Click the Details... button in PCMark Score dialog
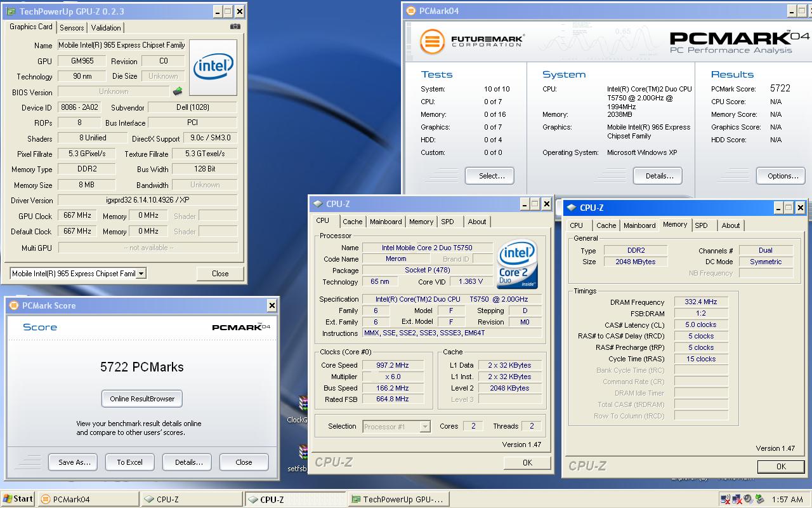 coord(188,462)
